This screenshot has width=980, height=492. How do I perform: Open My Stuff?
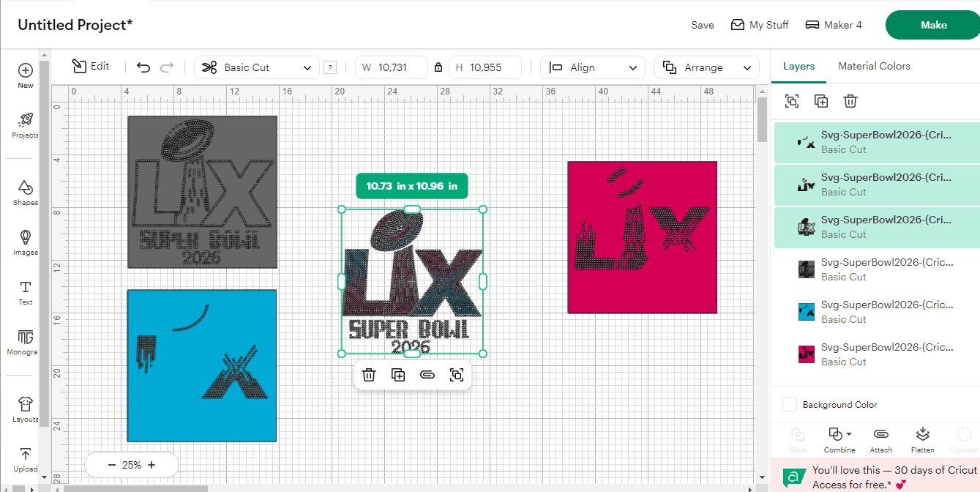tap(760, 25)
